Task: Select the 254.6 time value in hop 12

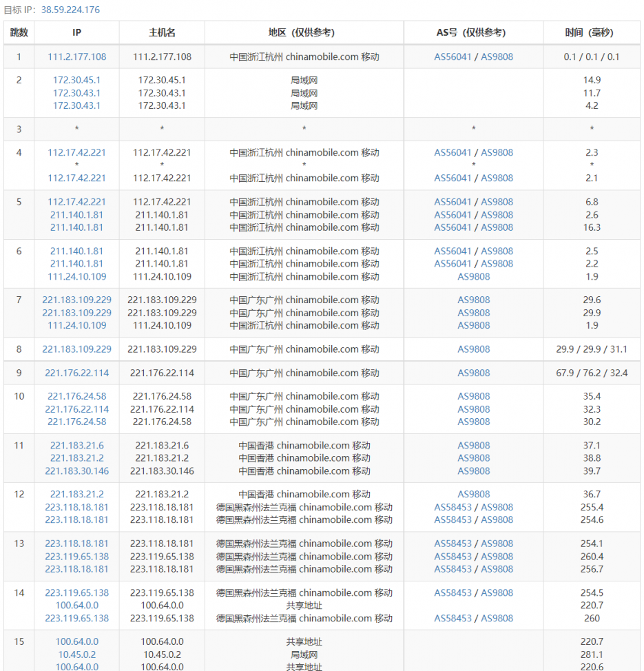Action: 592,519
